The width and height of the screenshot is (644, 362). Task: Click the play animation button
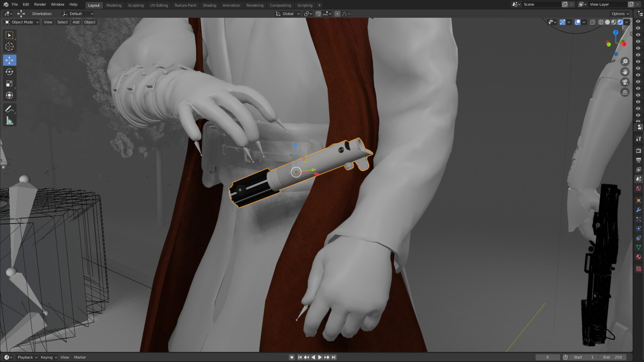(320, 357)
